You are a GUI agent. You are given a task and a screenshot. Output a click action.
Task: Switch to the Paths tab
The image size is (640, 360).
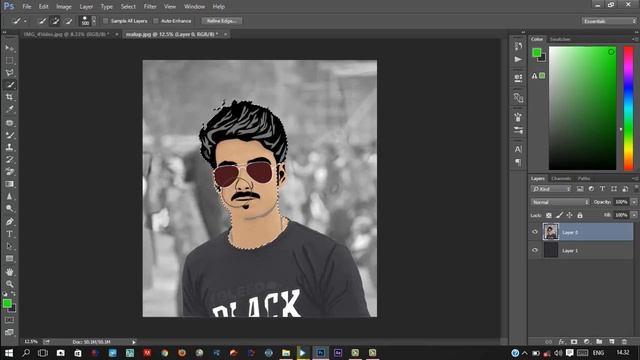pos(584,178)
